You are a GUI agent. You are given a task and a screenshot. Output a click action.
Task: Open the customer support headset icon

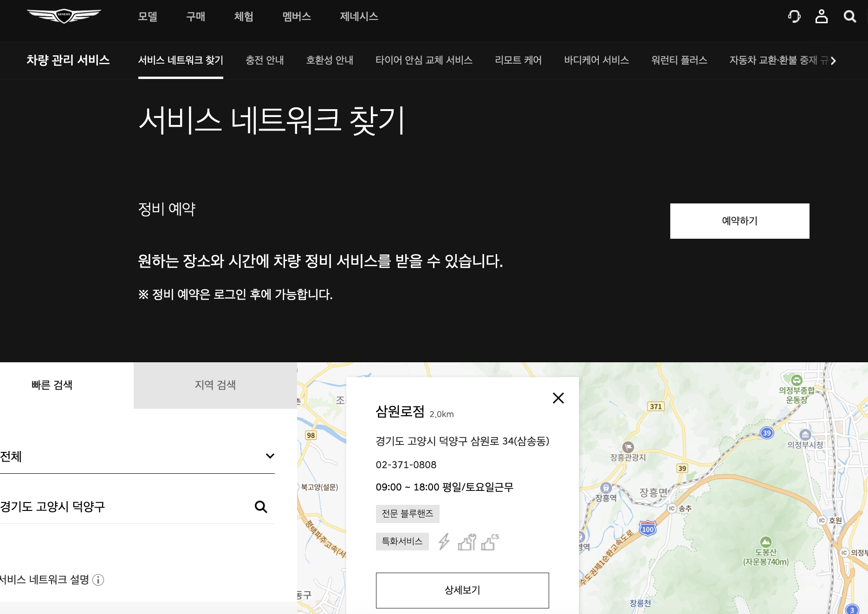[794, 17]
